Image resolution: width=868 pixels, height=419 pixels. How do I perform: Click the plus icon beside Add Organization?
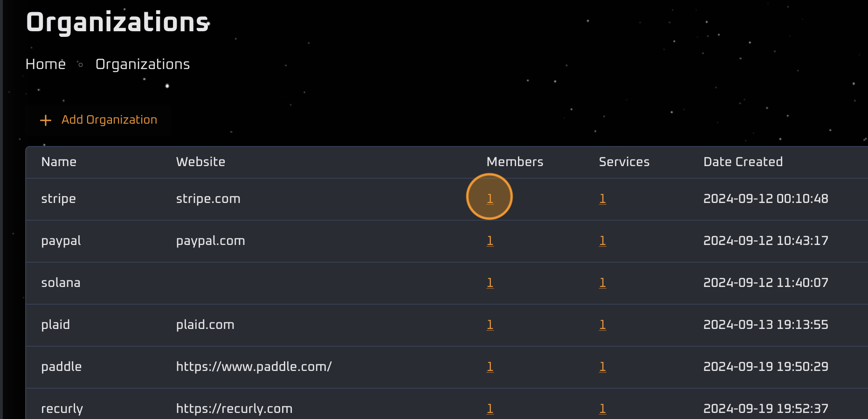[x=46, y=120]
